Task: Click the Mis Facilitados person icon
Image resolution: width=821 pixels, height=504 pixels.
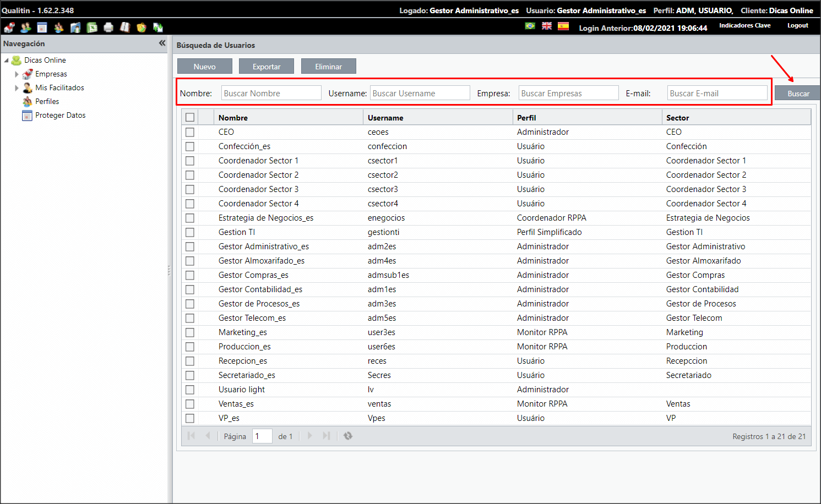Action: pyautogui.click(x=28, y=87)
